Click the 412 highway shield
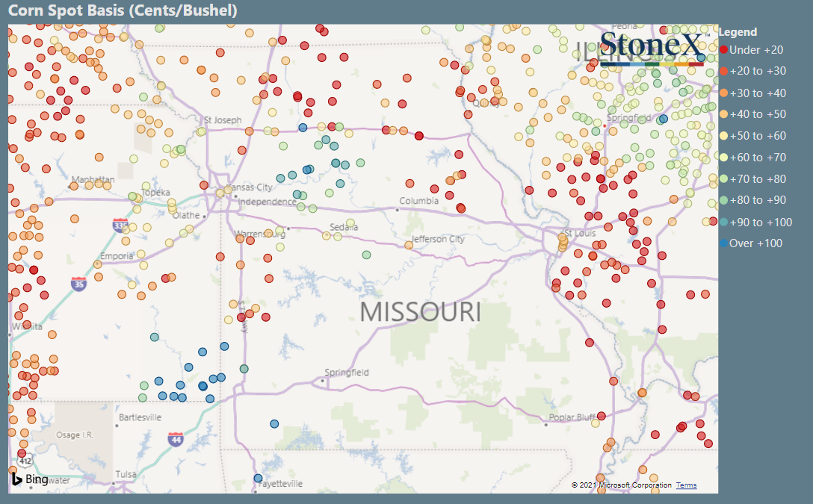This screenshot has width=813, height=504. pos(25,461)
